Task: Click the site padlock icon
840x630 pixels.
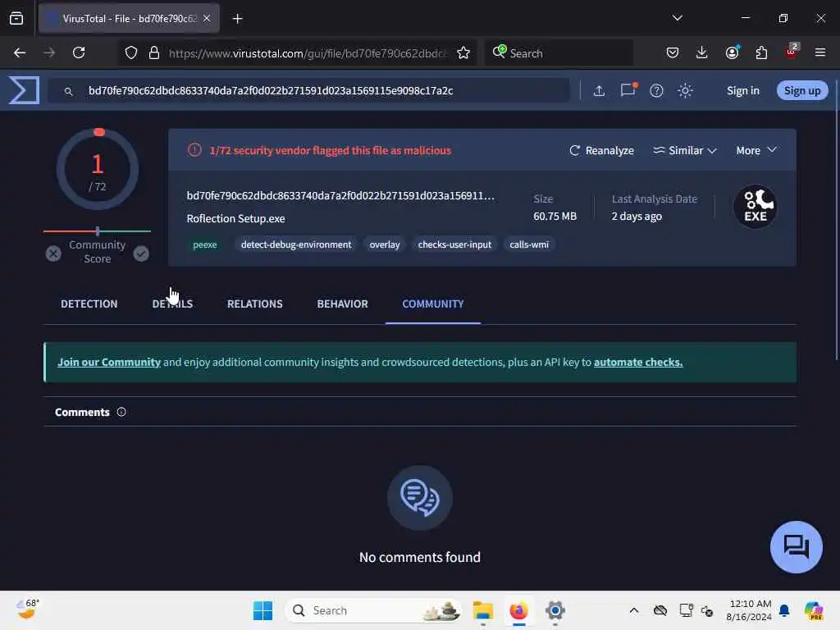Action: tap(154, 52)
